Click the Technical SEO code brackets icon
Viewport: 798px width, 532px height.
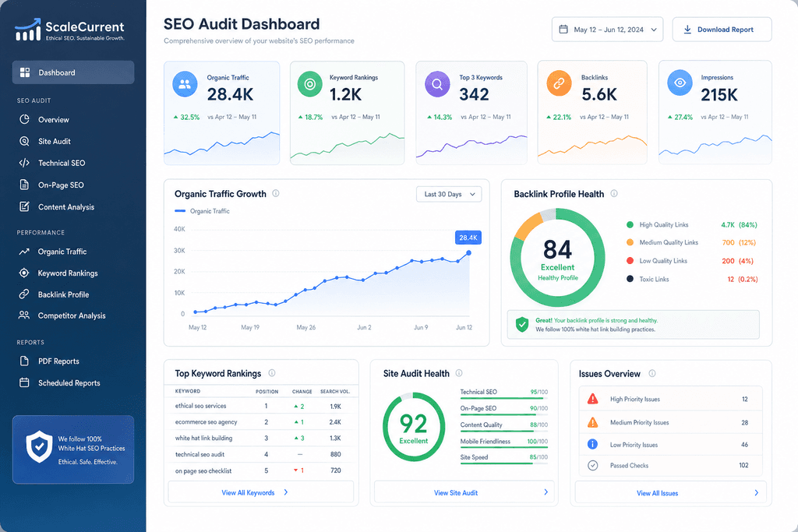click(x=24, y=163)
